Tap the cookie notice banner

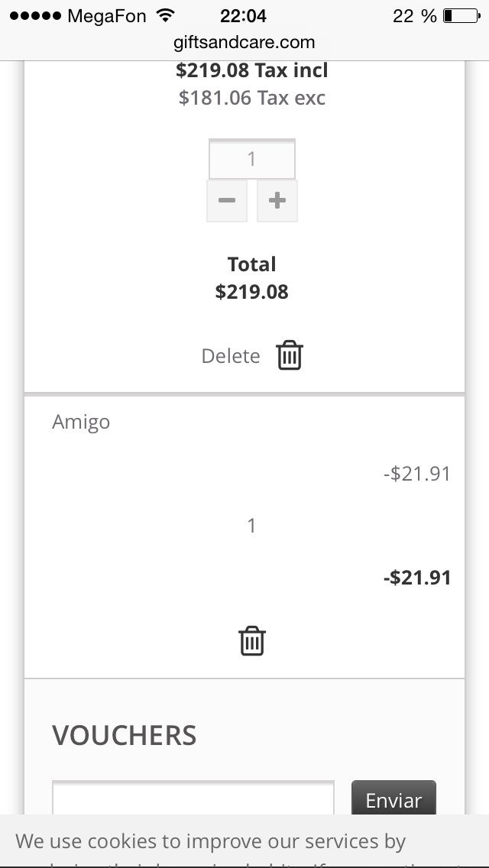pyautogui.click(x=244, y=842)
